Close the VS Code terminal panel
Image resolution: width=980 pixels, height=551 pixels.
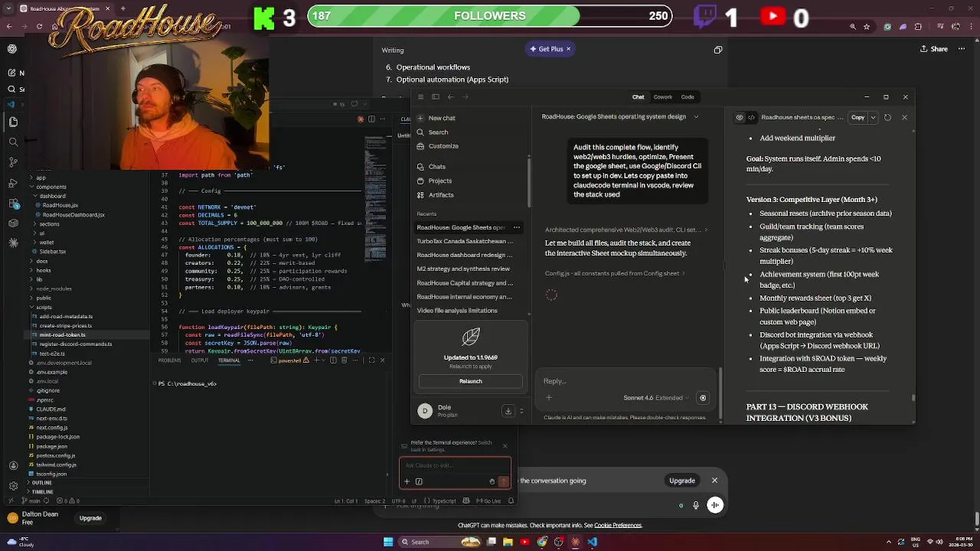pyautogui.click(x=382, y=360)
